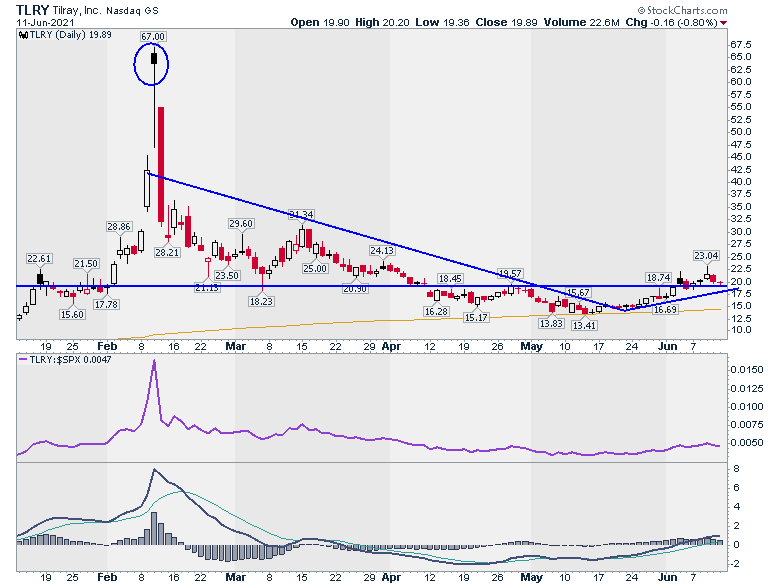Click the 15.60 low price label

click(72, 315)
